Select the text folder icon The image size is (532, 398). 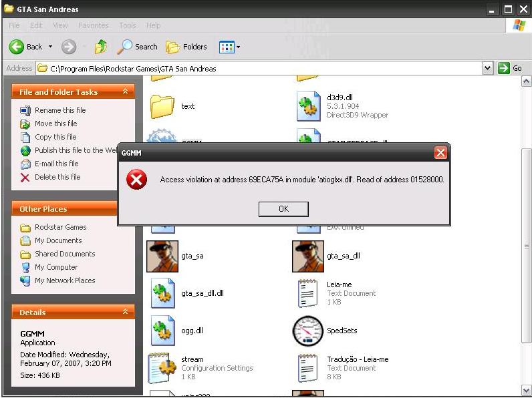point(162,106)
